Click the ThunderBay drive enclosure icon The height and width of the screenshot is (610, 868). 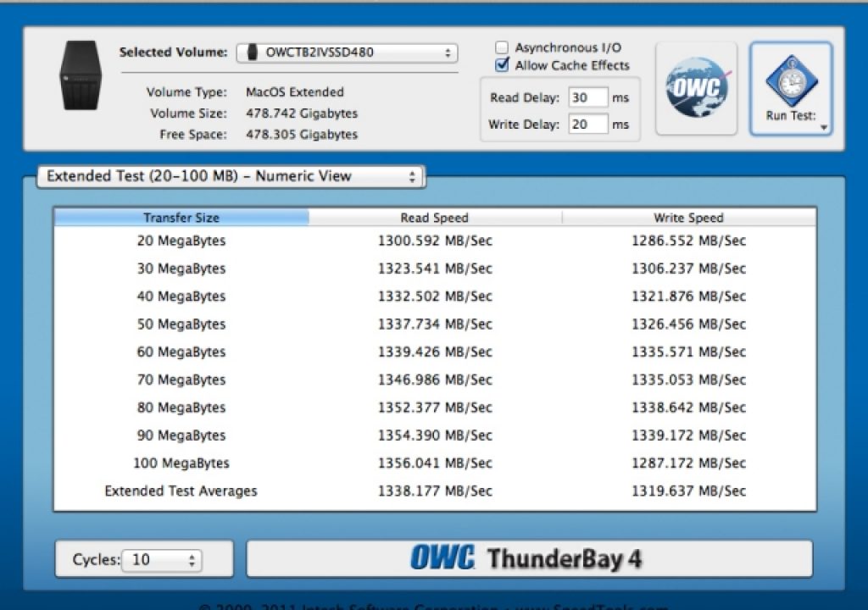[x=81, y=75]
